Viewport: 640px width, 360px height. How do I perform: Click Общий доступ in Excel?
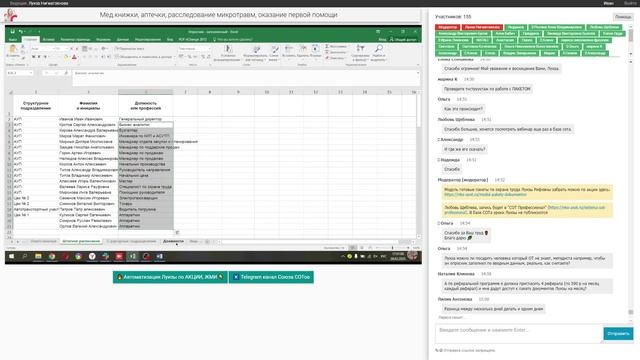click(x=403, y=40)
